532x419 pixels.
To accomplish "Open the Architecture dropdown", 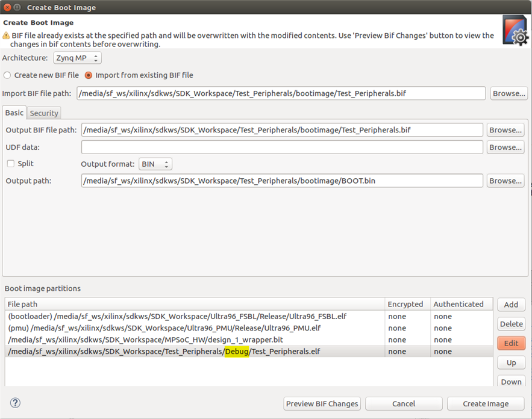I will (77, 58).
